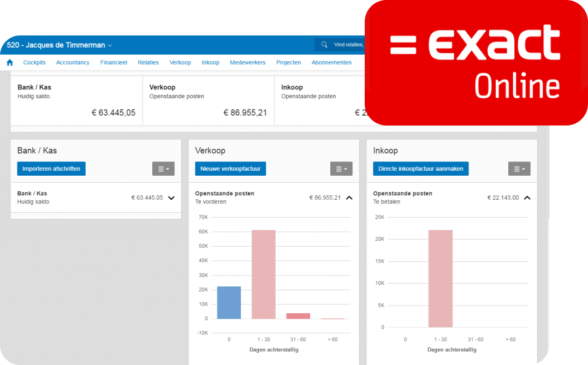The image size is (588, 365).
Task: Click 1 - 30 days bar in Inkoop chart
Action: [440, 279]
